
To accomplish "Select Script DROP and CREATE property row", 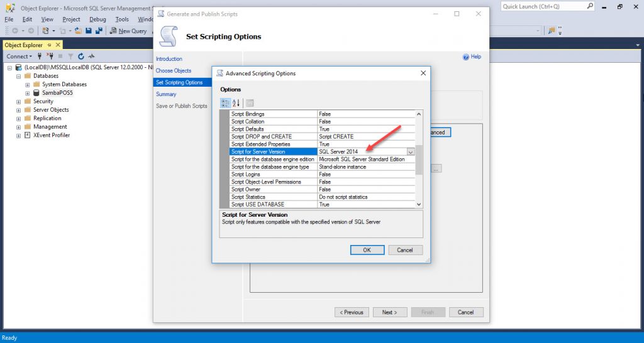I will [323, 136].
